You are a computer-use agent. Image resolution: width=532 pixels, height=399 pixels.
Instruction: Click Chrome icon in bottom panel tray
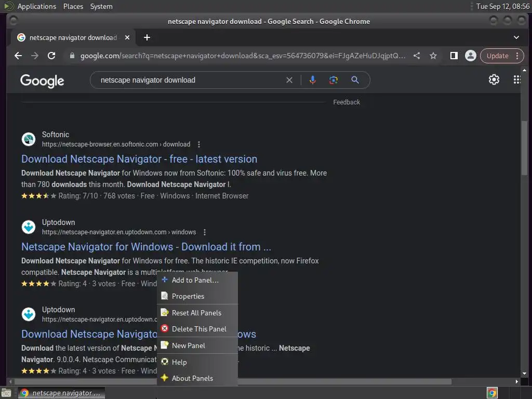tap(492, 393)
